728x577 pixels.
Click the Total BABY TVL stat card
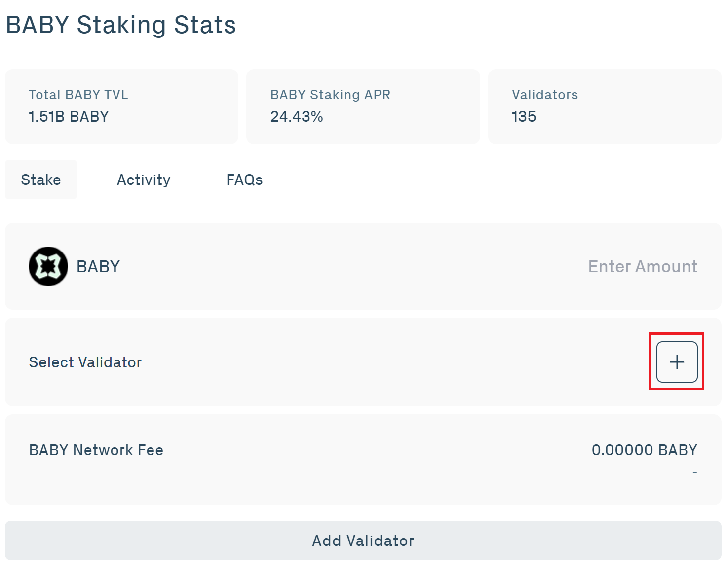[121, 106]
